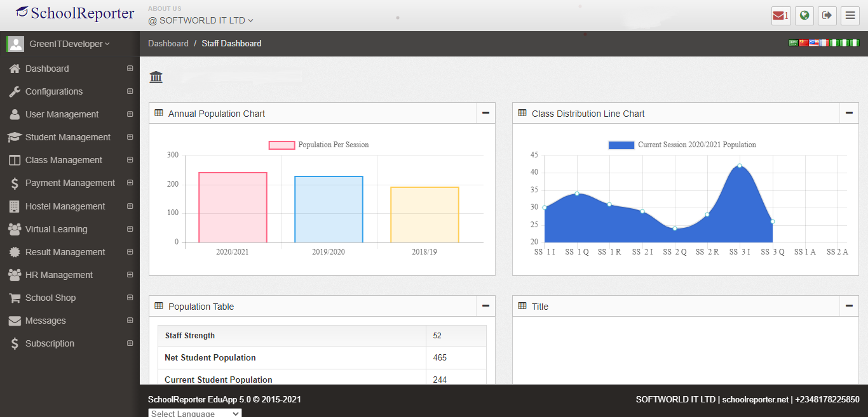Click the sign-out arrow icon
The image size is (868, 417).
827,16
